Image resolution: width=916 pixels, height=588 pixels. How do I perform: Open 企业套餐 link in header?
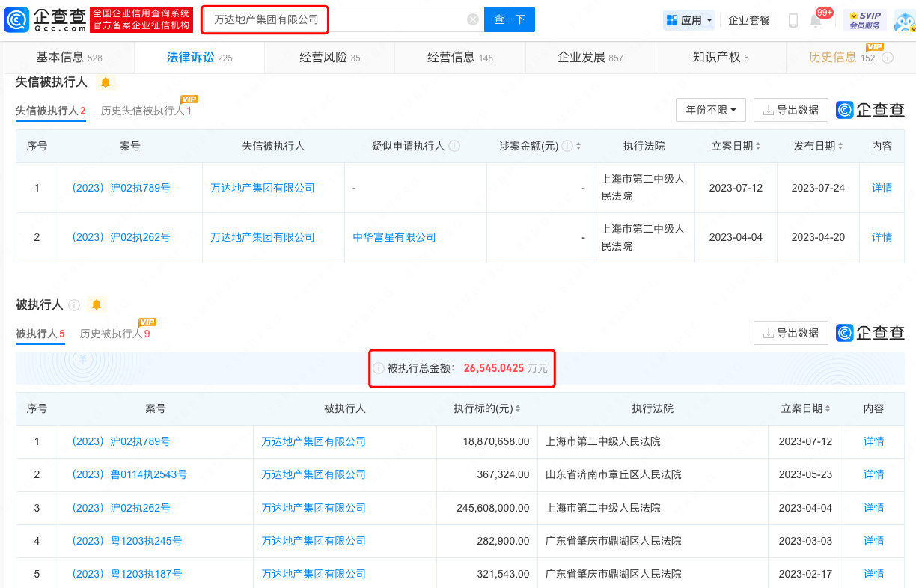tap(749, 20)
